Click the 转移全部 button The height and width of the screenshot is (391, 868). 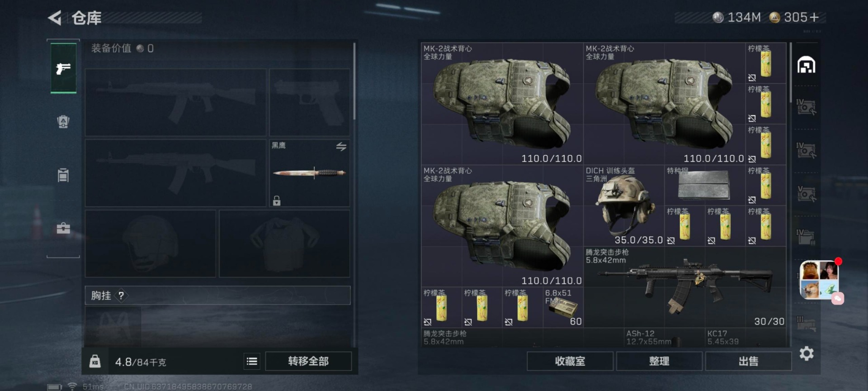[x=308, y=361]
